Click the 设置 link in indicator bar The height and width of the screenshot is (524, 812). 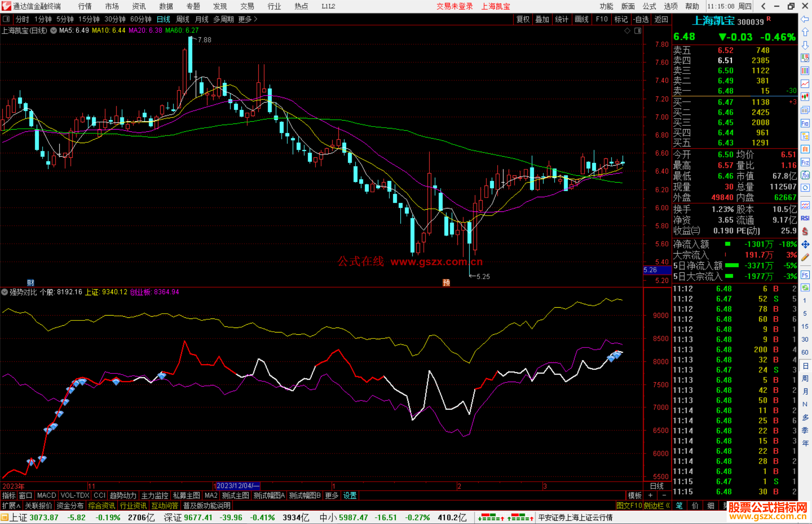pos(350,495)
